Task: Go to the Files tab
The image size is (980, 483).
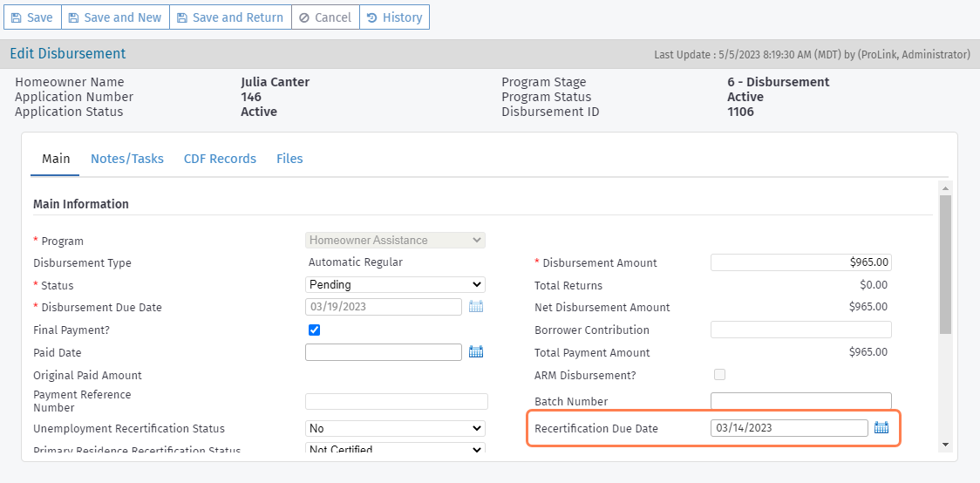Action: click(x=289, y=159)
